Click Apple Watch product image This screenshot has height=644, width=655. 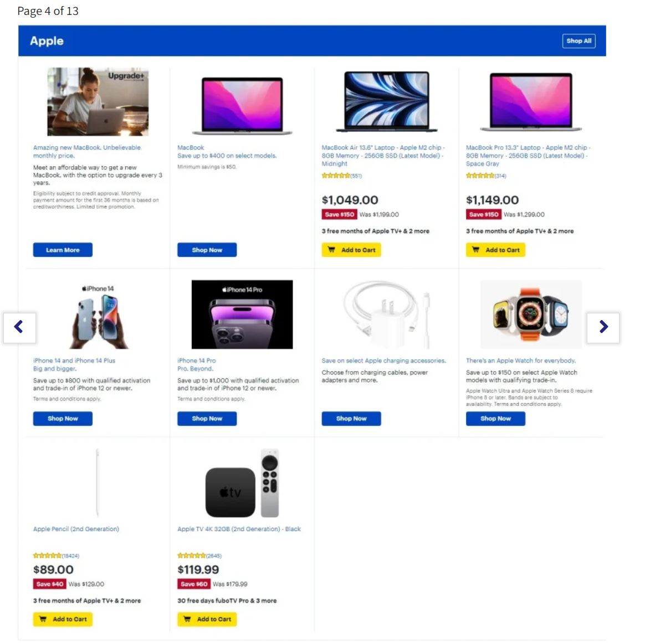[x=530, y=315]
